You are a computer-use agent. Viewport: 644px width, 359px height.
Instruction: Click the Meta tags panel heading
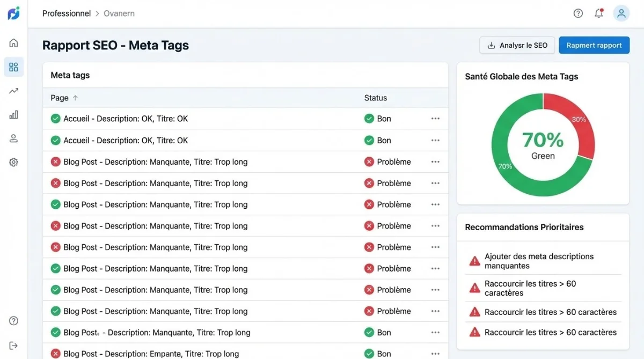pos(70,75)
